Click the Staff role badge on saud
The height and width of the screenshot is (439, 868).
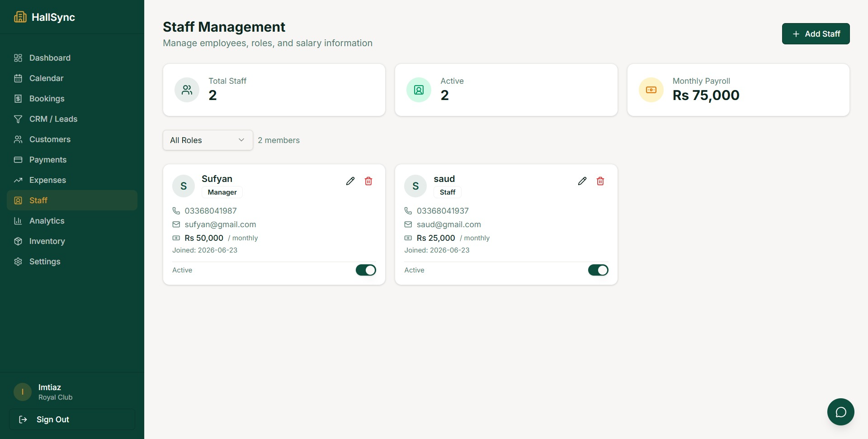coord(448,192)
